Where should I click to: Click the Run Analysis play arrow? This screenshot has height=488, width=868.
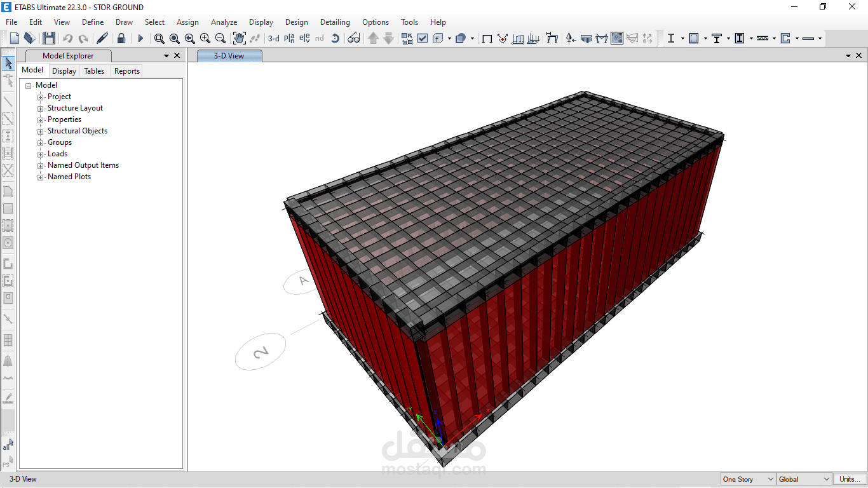140,38
